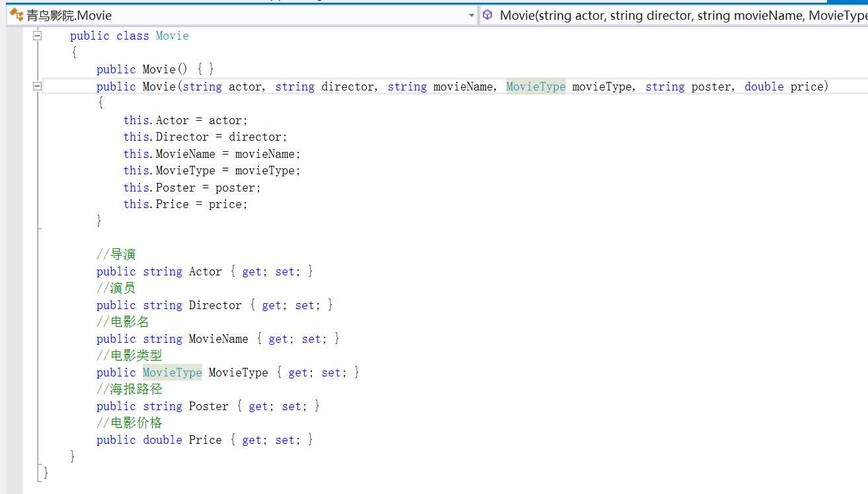Click the this.Poster = poster; statement
Viewport: 868px width, 494px height.
pos(192,188)
